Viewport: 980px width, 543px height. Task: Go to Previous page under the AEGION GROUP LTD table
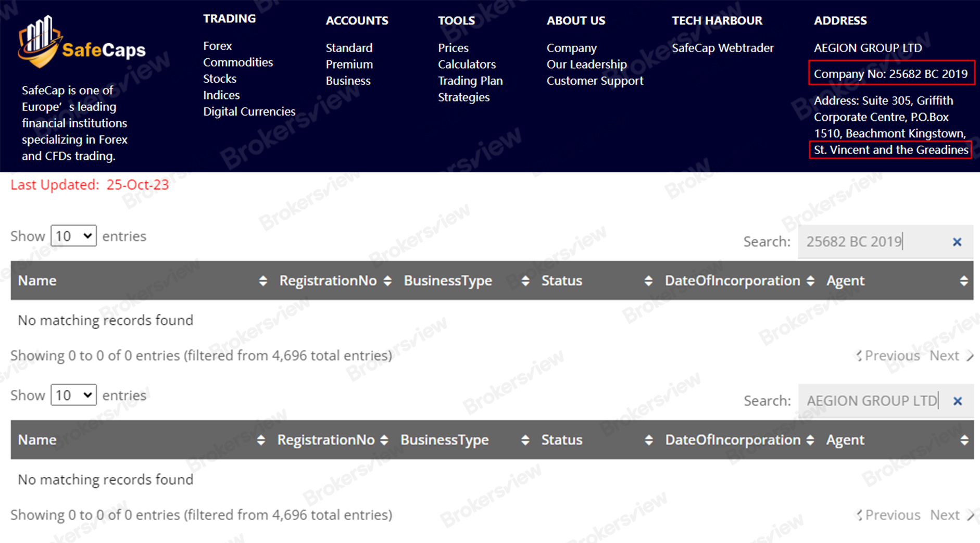click(888, 515)
